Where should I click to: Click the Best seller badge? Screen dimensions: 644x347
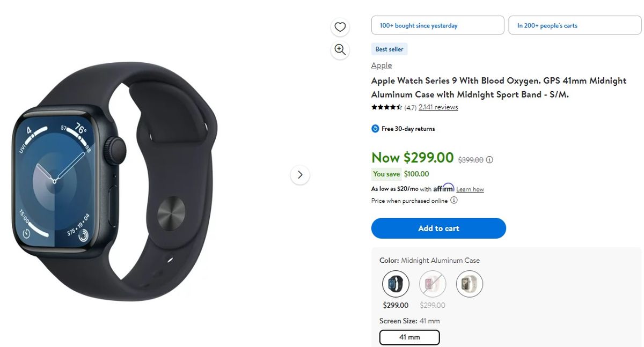tap(389, 49)
